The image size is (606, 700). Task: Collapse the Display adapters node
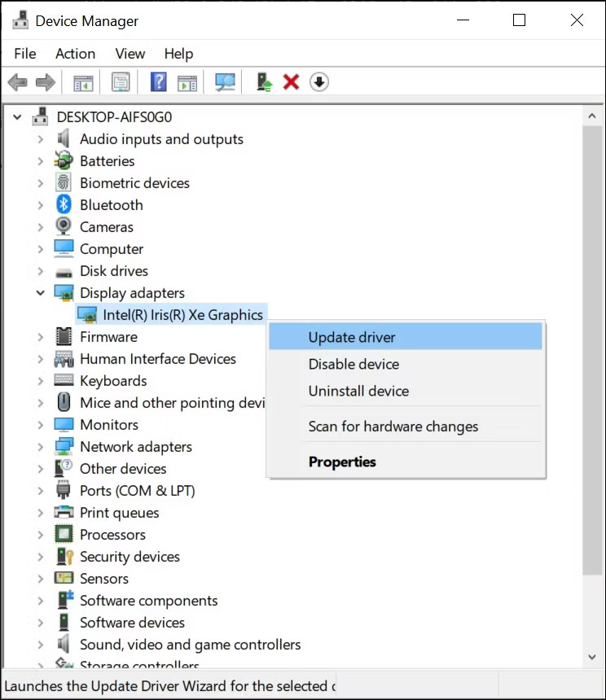(x=40, y=293)
